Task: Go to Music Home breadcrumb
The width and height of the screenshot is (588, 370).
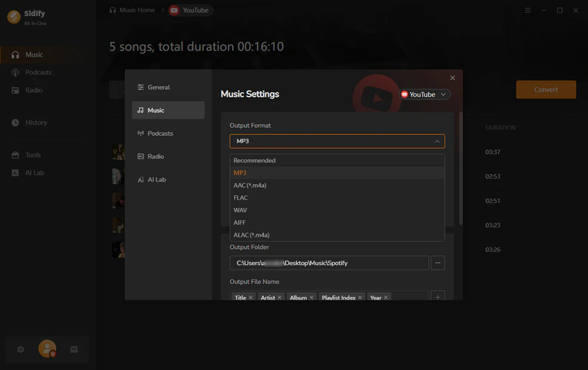Action: [132, 10]
